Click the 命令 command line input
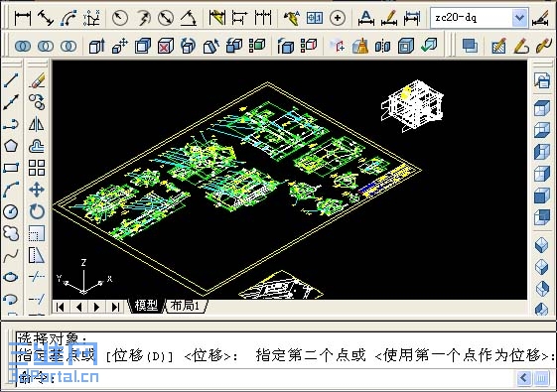This screenshot has height=392, width=557. coord(265,378)
